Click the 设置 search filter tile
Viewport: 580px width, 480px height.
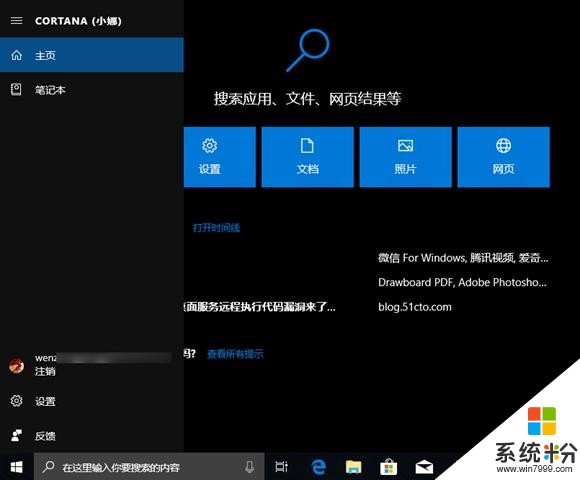pyautogui.click(x=220, y=157)
